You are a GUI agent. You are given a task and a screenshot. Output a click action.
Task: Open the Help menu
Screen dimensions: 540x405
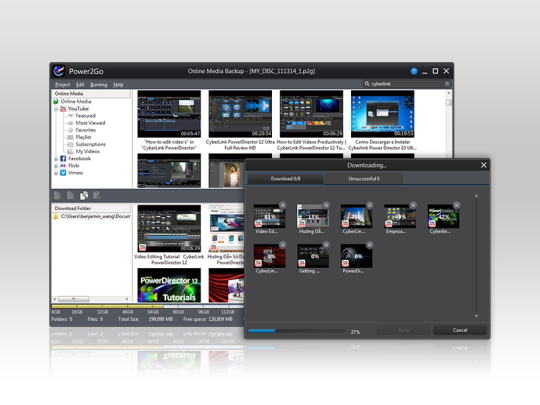[x=118, y=85]
